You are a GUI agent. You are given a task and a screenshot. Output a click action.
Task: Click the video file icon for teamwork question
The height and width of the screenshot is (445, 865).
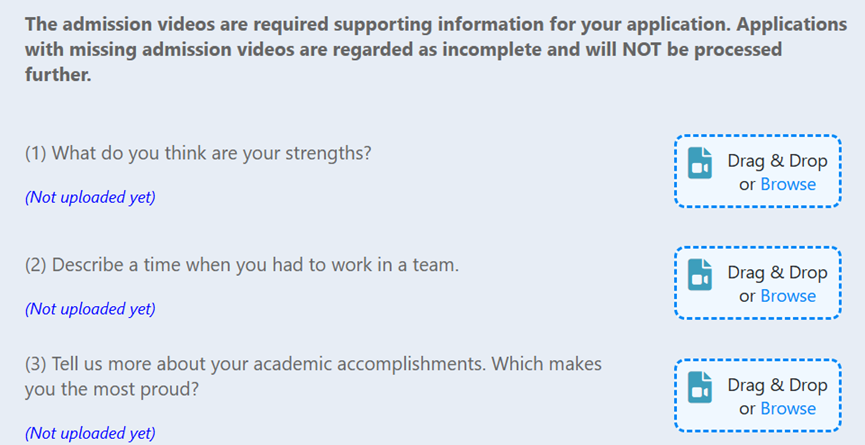[700, 275]
